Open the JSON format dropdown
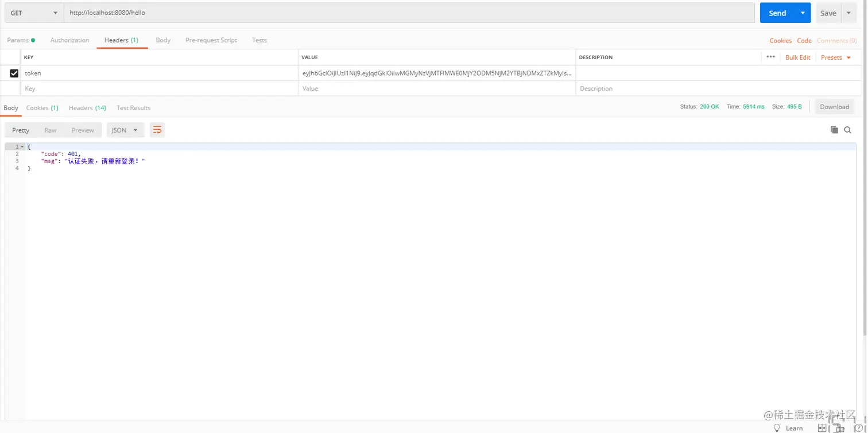 pos(125,130)
